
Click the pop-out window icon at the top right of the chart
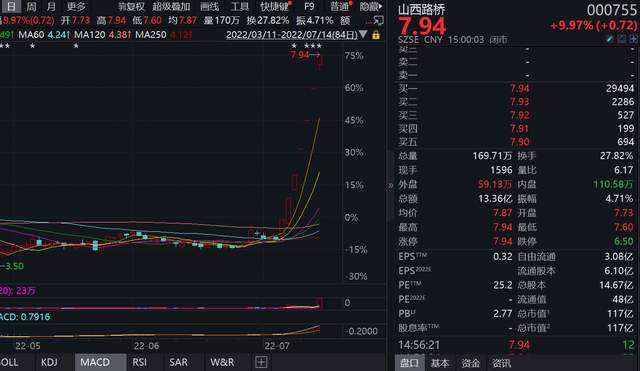pyautogui.click(x=378, y=20)
